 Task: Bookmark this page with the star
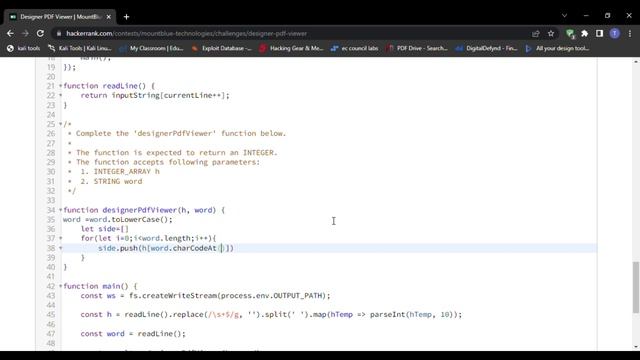[x=551, y=33]
